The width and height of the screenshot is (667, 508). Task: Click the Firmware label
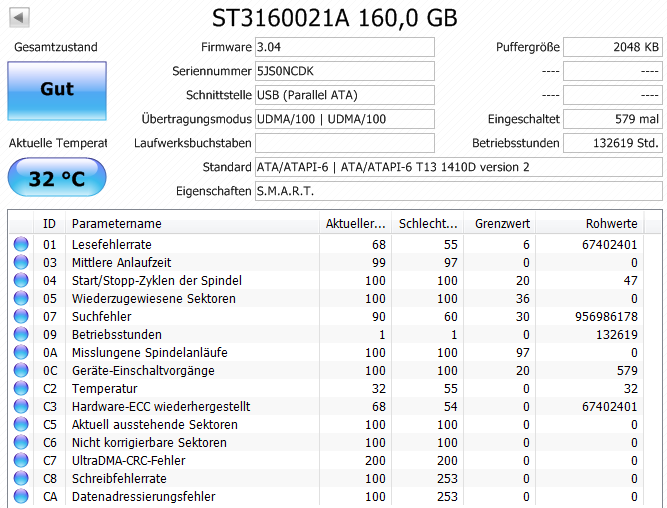point(226,47)
